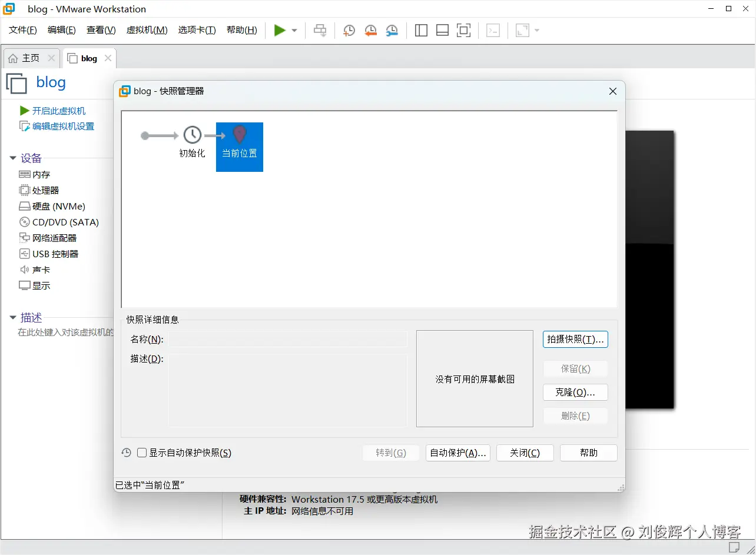Click the revert to snapshot toolbar icon

tap(370, 31)
